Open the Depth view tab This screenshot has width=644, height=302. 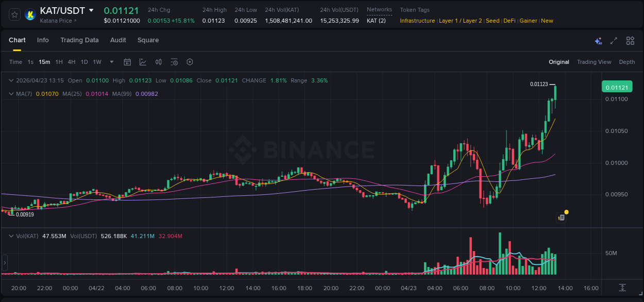(627, 62)
